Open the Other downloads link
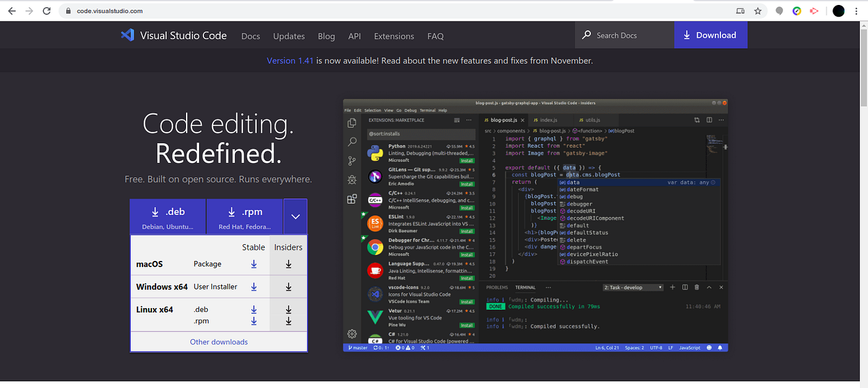868x388 pixels. coord(219,342)
